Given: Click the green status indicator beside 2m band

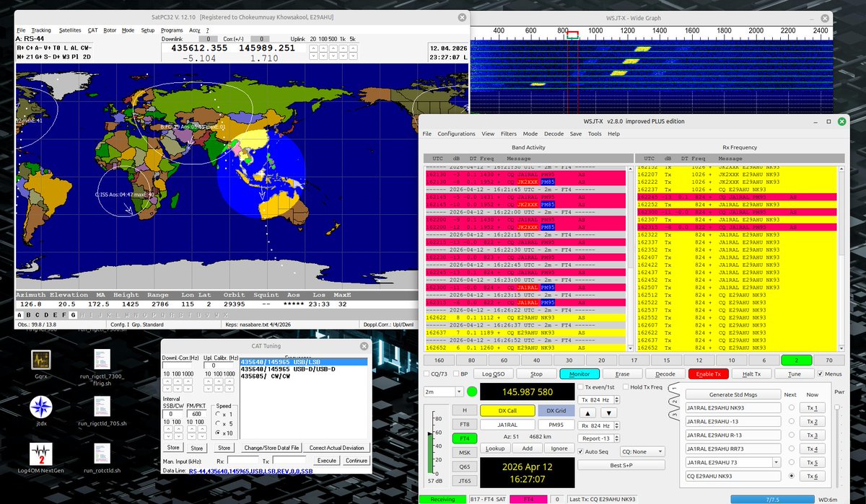Looking at the screenshot, I should 472,392.
